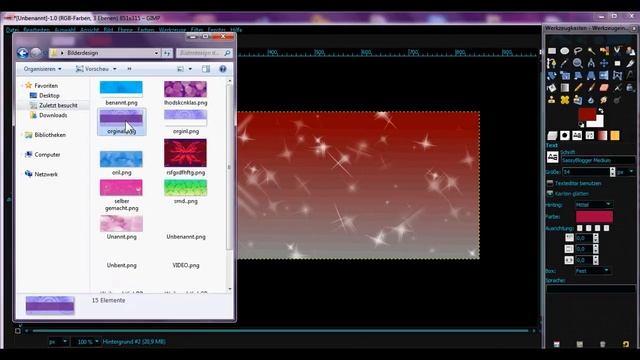This screenshot has height=360, width=640.
Task: Open the font size unit 'px' dropdown
Action: [625, 172]
